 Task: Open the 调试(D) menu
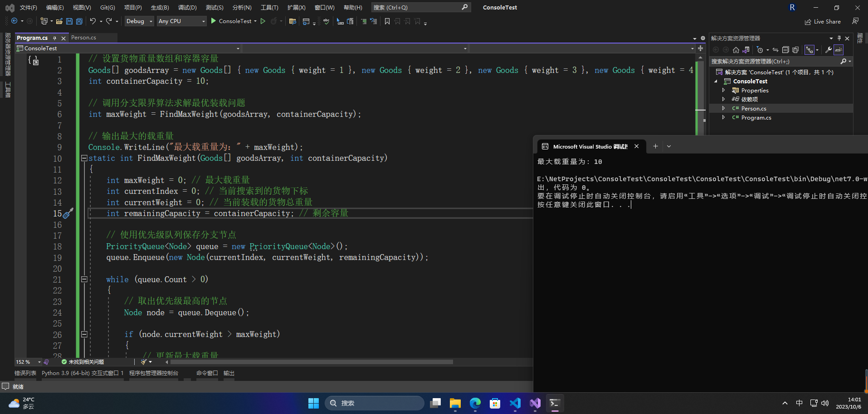(x=187, y=8)
